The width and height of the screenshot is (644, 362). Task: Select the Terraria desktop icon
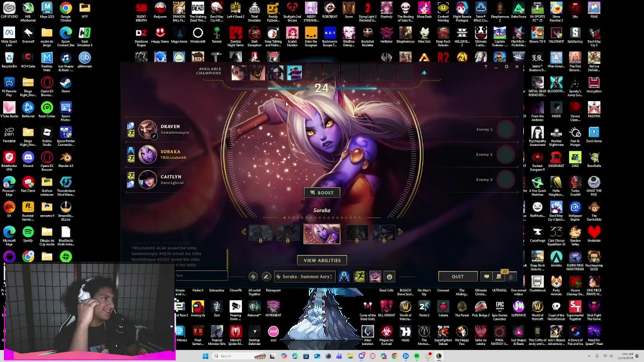click(217, 35)
